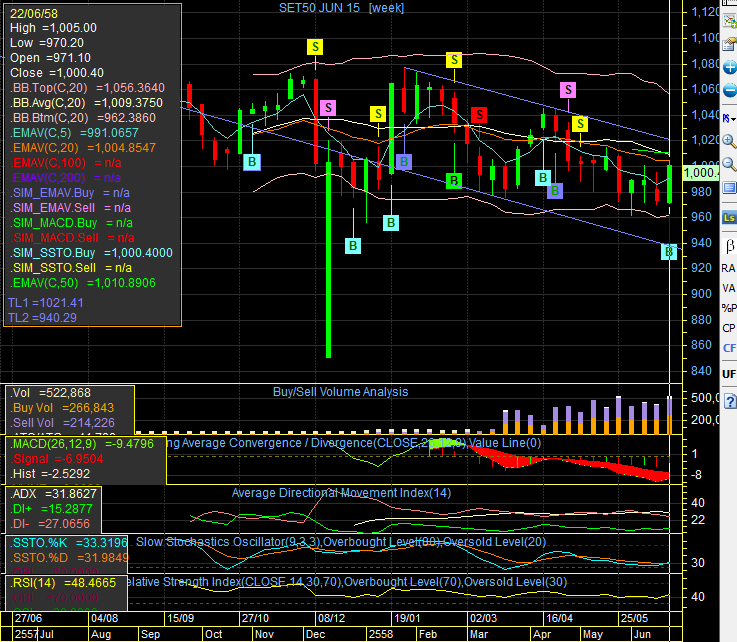737x642 pixels.
Task: Click the .Buy Vol =266,843 reading
Action: pos(62,408)
